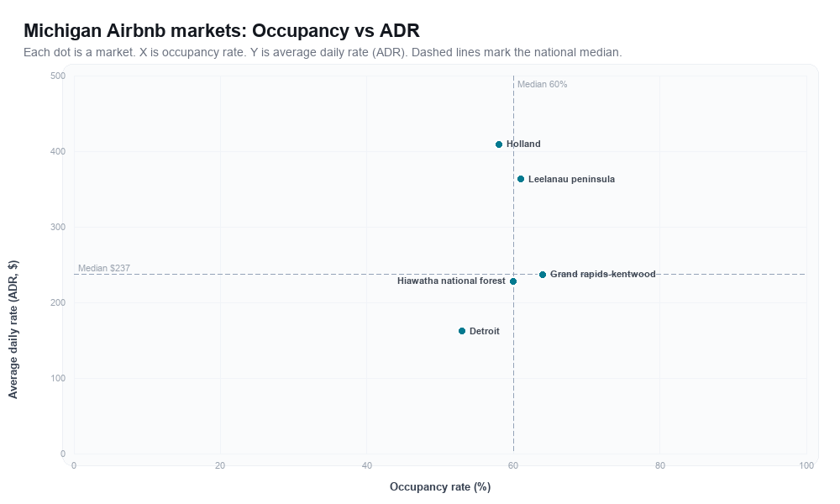
Task: Click the Hiawatha national forest data point
Action: 513,281
